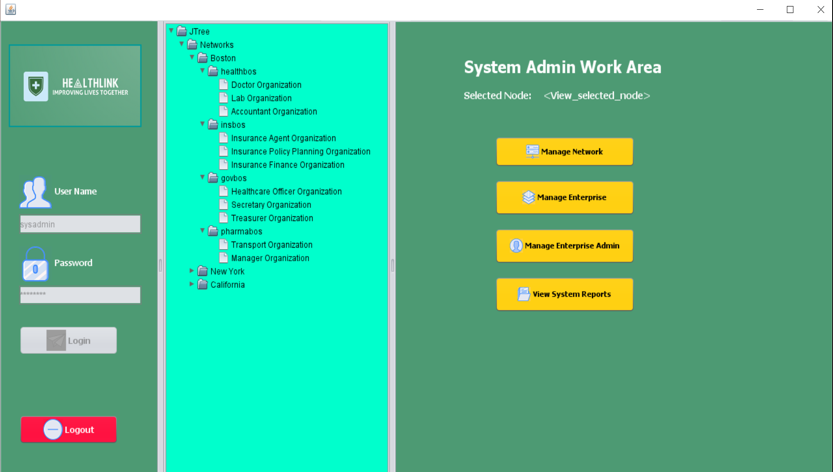Viewport: 833px width, 472px height.
Task: Click the California folder icon
Action: (203, 285)
